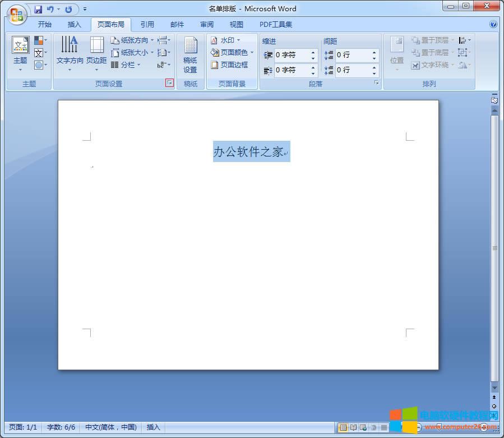Select the 页边距 (Margins) icon
The width and height of the screenshot is (504, 438).
pyautogui.click(x=96, y=53)
